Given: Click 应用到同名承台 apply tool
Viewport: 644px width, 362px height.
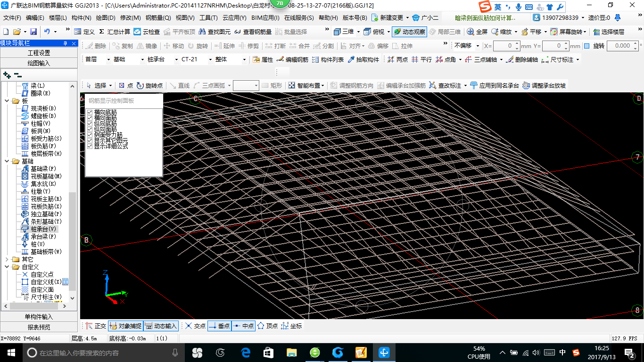Looking at the screenshot, I should pyautogui.click(x=495, y=85).
